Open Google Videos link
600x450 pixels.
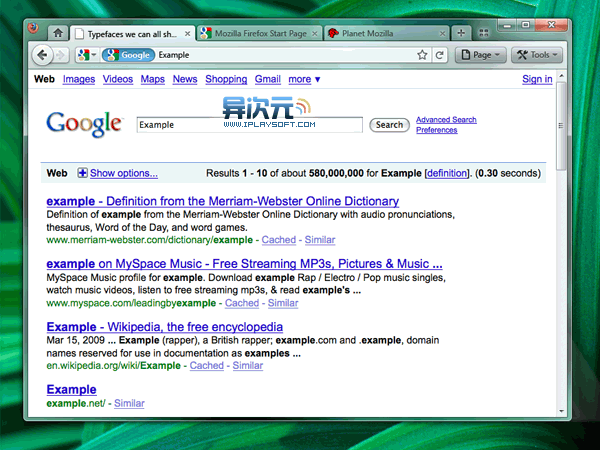click(118, 79)
